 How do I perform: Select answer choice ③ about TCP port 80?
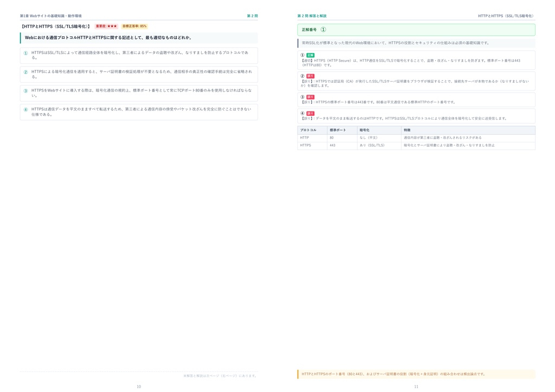click(139, 93)
